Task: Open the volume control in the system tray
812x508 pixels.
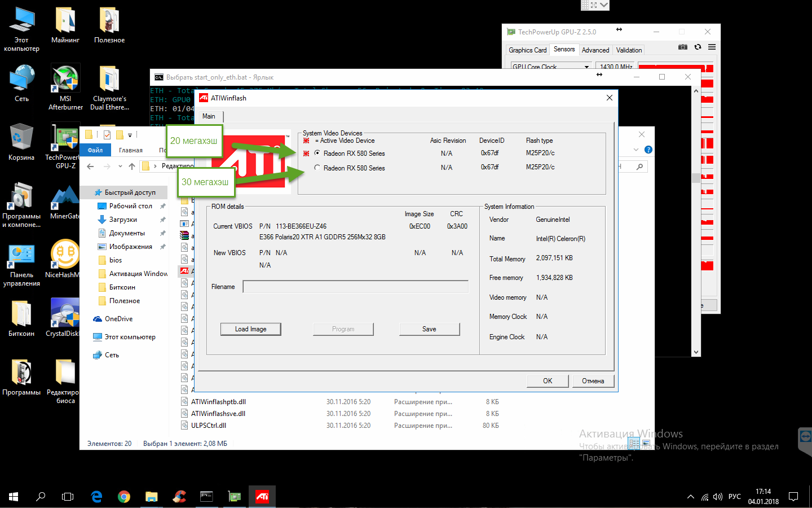Action: 718,497
